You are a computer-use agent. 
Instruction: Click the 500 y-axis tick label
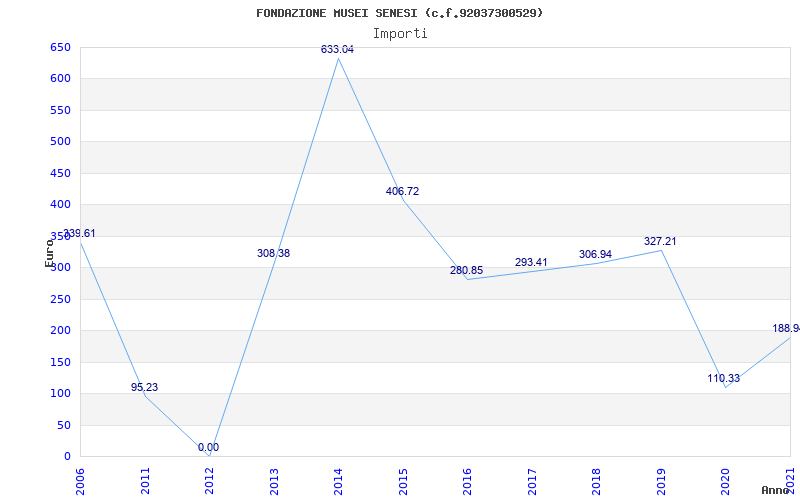pyautogui.click(x=60, y=141)
